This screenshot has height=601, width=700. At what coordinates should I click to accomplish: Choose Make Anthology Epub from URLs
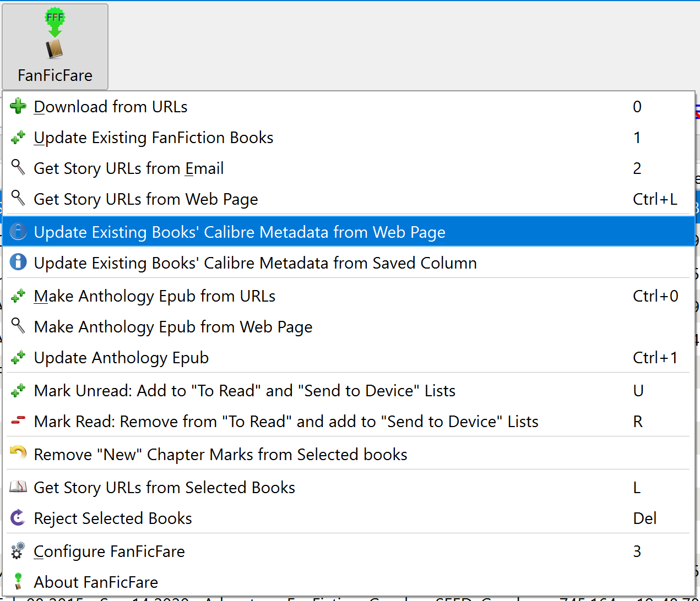[155, 296]
